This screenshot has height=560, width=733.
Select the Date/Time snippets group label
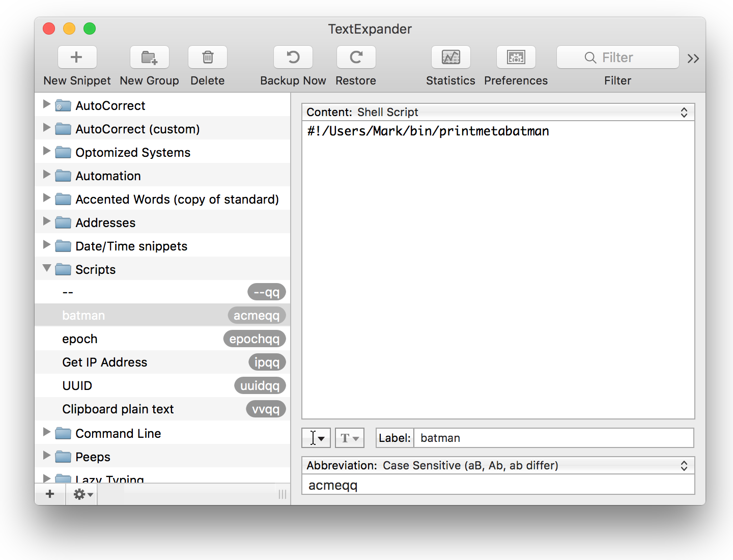click(131, 246)
